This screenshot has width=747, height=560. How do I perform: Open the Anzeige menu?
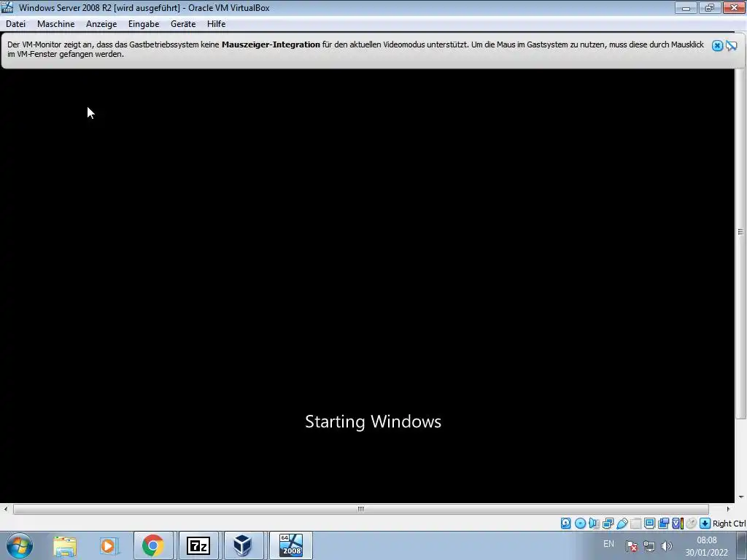pos(101,24)
